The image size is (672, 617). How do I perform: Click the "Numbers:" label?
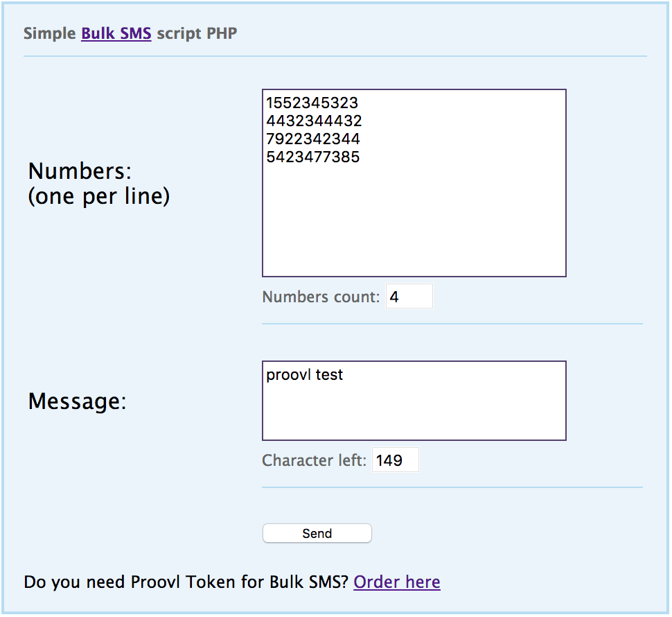80,171
